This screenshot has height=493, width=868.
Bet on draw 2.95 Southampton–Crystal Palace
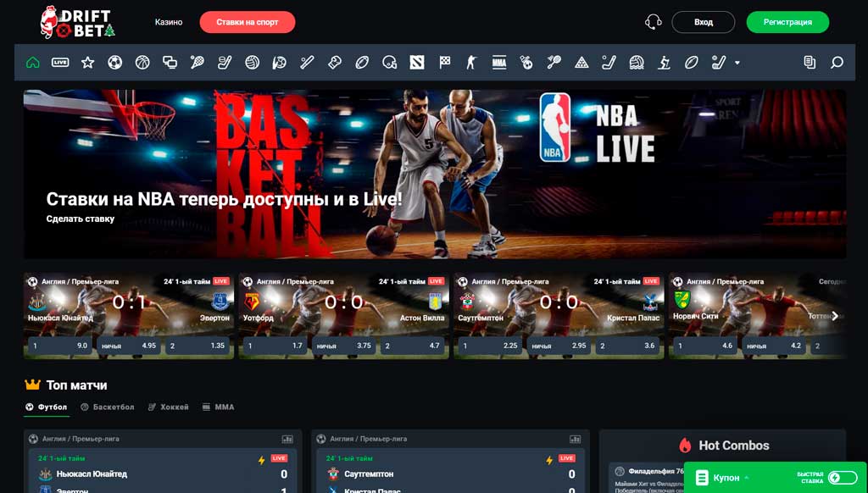[559, 346]
